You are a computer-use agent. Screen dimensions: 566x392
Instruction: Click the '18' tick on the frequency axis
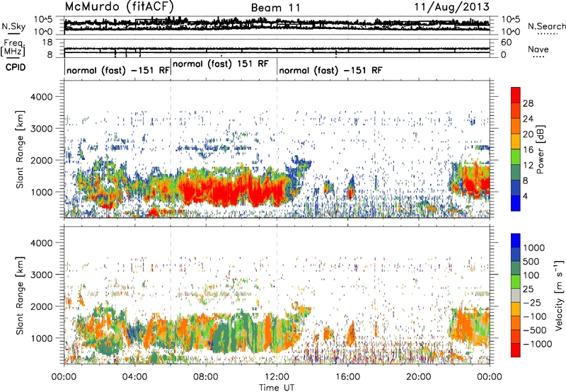click(x=47, y=42)
